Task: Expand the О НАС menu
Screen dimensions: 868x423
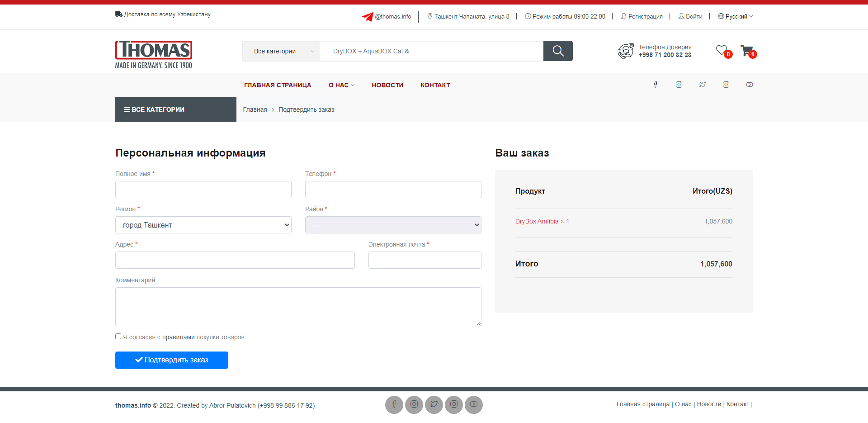Action: click(341, 85)
